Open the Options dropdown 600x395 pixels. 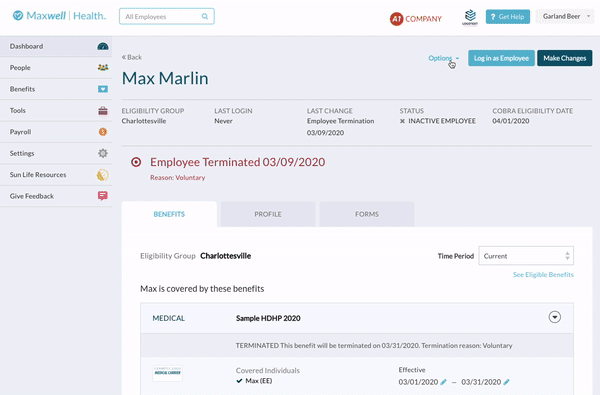(443, 58)
